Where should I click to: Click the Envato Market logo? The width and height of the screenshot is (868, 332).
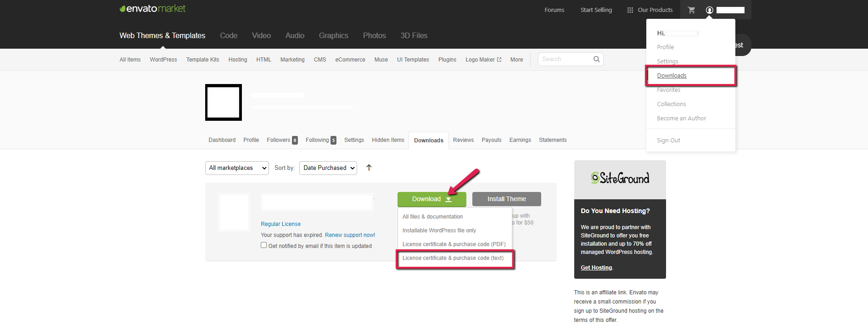(152, 9)
